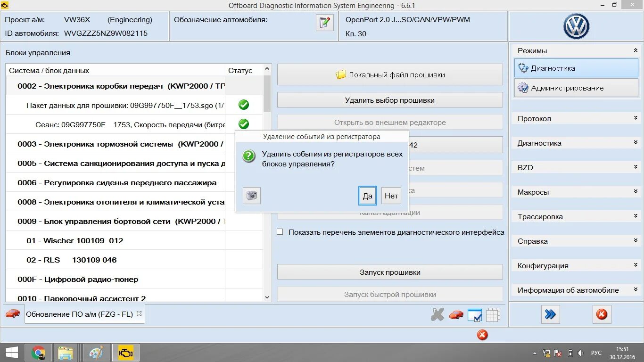Viewport: 644px width, 362px height.
Task: Show hidden system tray icons
Action: point(535,353)
